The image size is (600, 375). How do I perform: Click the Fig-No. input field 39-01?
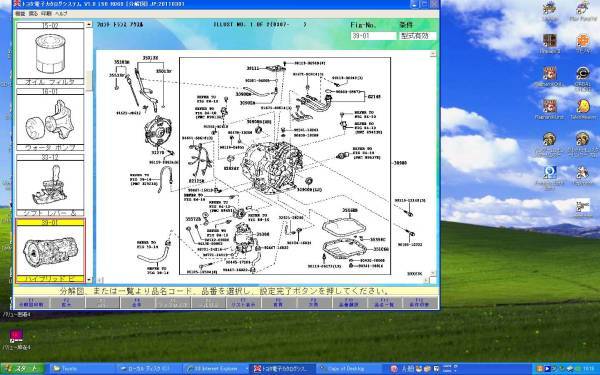[373, 36]
